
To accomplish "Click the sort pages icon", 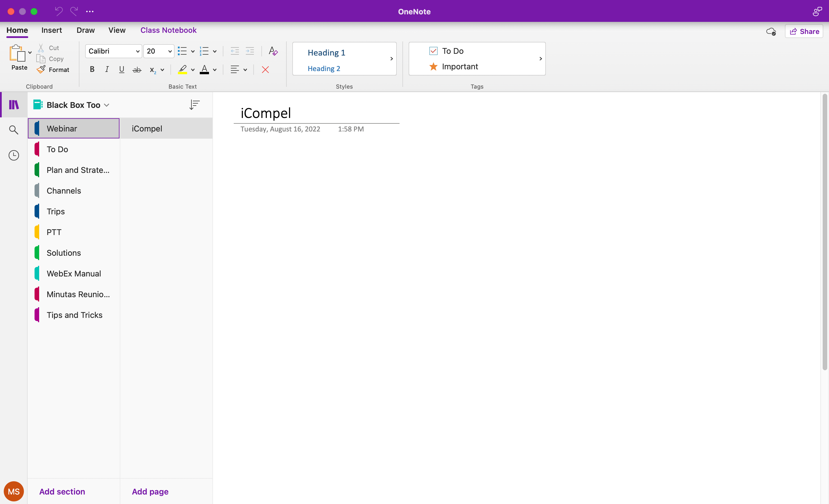I will 195,105.
